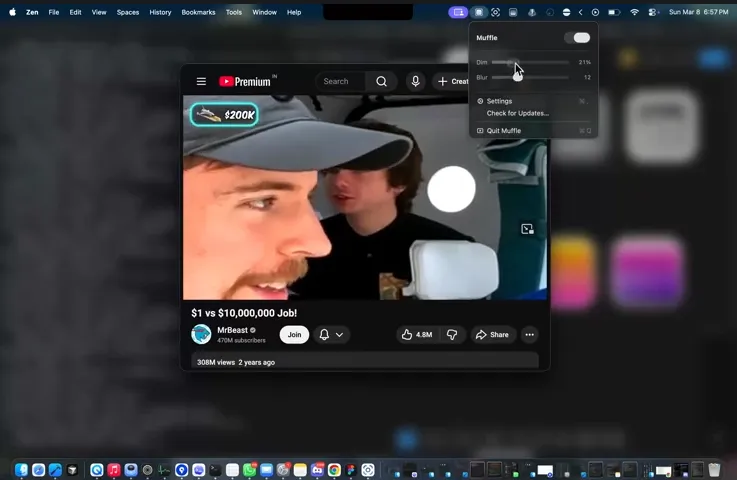Image resolution: width=737 pixels, height=480 pixels.
Task: Click the YouTube Premium logo
Action: (x=246, y=82)
